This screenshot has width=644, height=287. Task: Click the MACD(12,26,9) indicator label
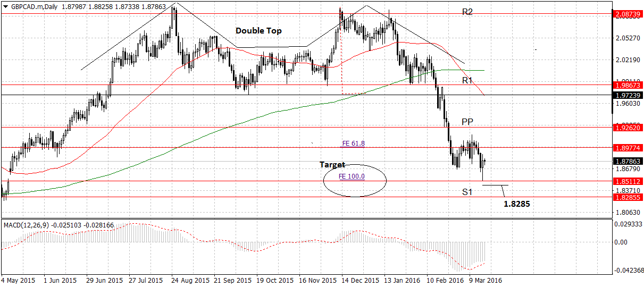click(26, 225)
